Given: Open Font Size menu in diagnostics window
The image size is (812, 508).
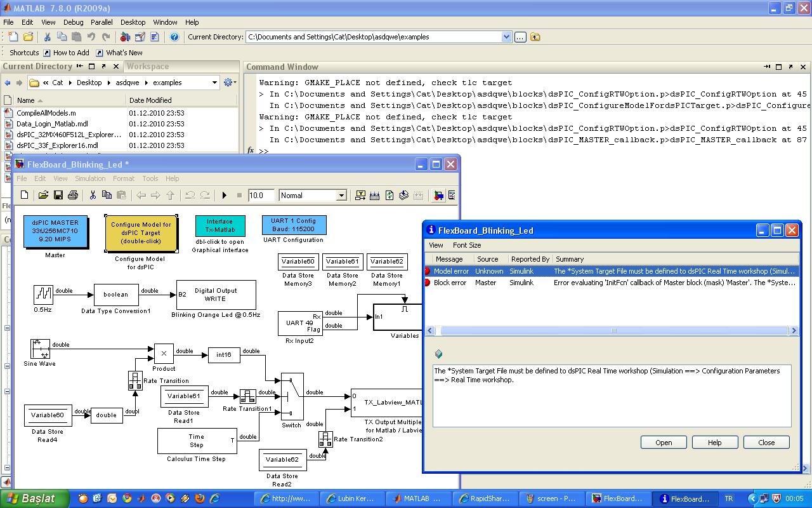Looking at the screenshot, I should coord(467,245).
